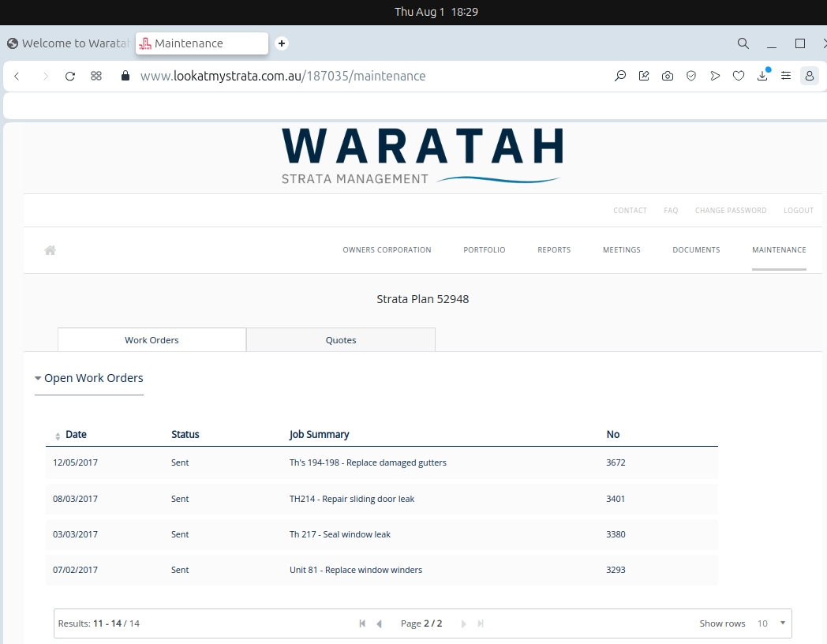Click the date 03/03/2017

point(75,534)
